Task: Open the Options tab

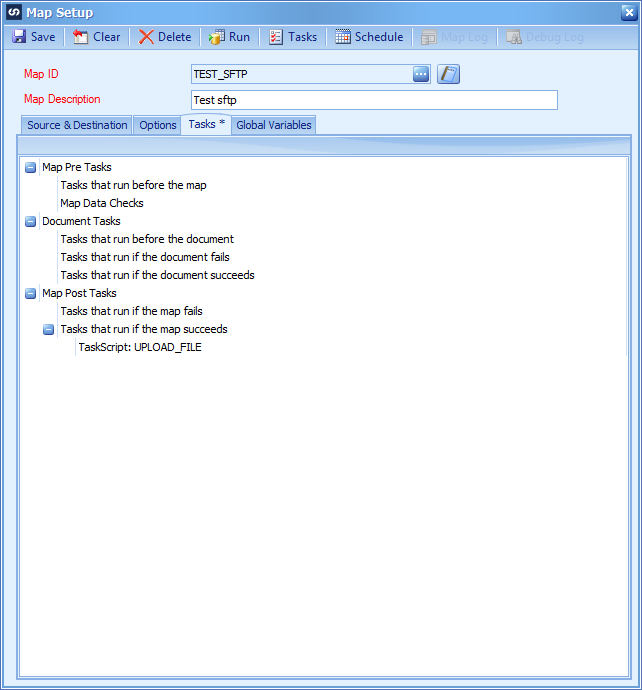Action: click(x=158, y=125)
